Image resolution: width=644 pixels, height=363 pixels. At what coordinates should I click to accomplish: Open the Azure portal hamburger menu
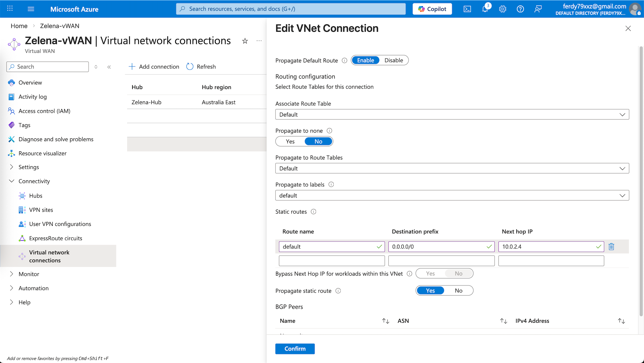tap(31, 9)
